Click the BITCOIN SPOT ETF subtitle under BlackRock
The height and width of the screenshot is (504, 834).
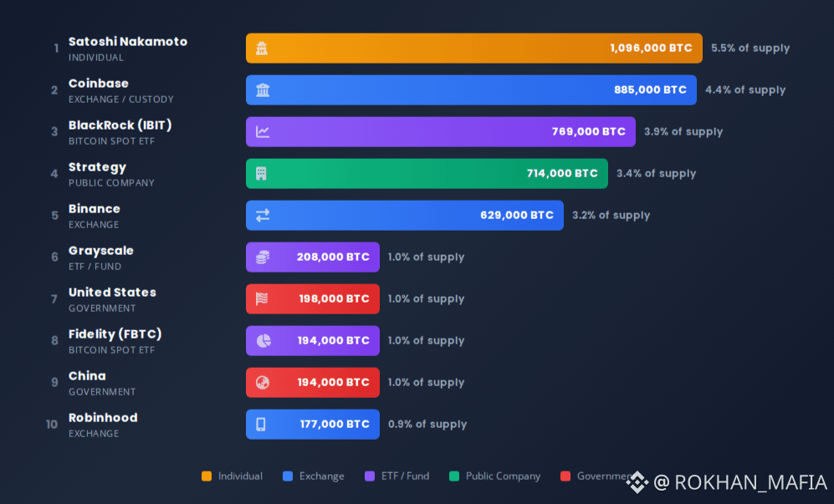112,141
